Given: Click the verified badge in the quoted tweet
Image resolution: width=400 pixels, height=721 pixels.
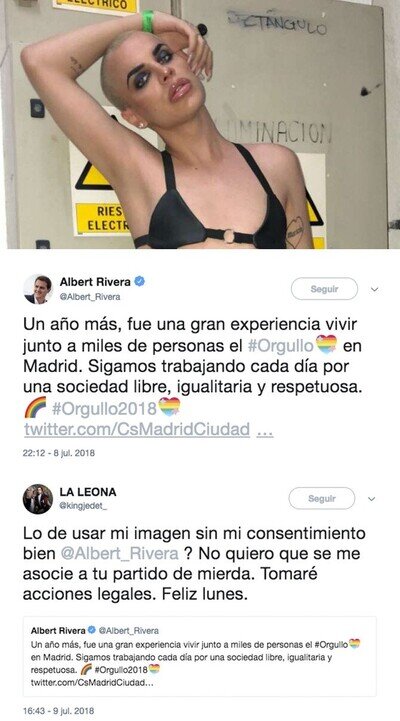Looking at the screenshot, I should 92,630.
